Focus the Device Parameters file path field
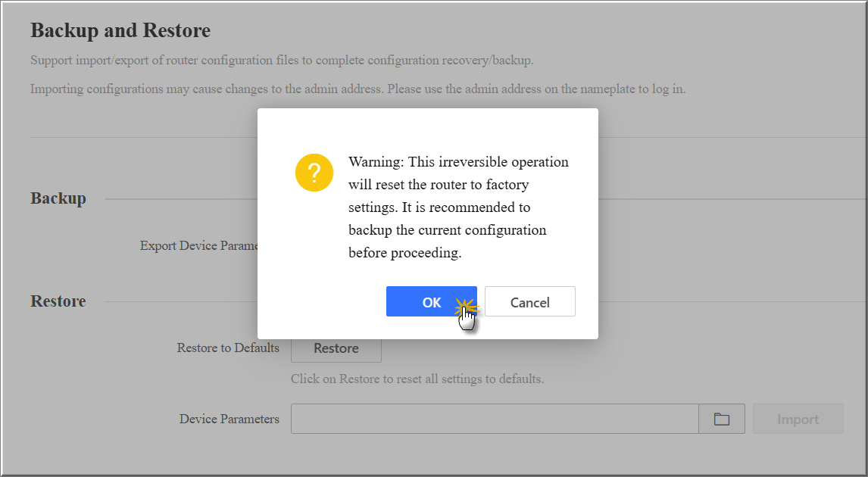The image size is (868, 477). point(494,419)
